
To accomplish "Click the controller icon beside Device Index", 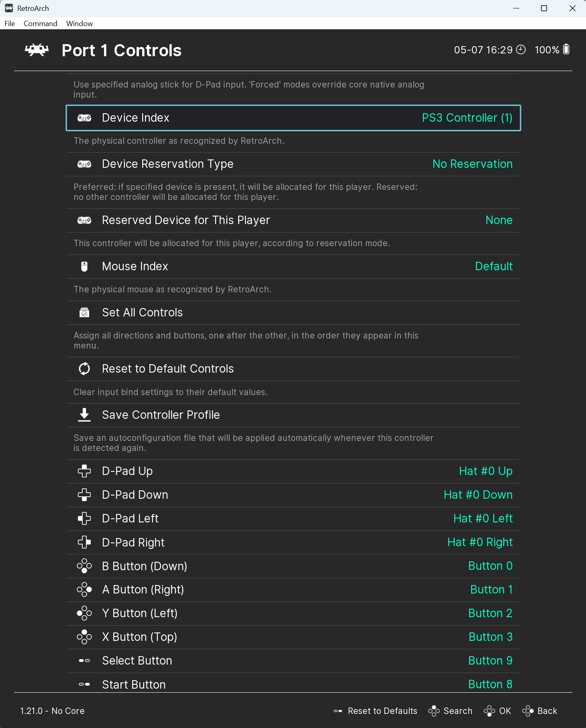I will [84, 118].
